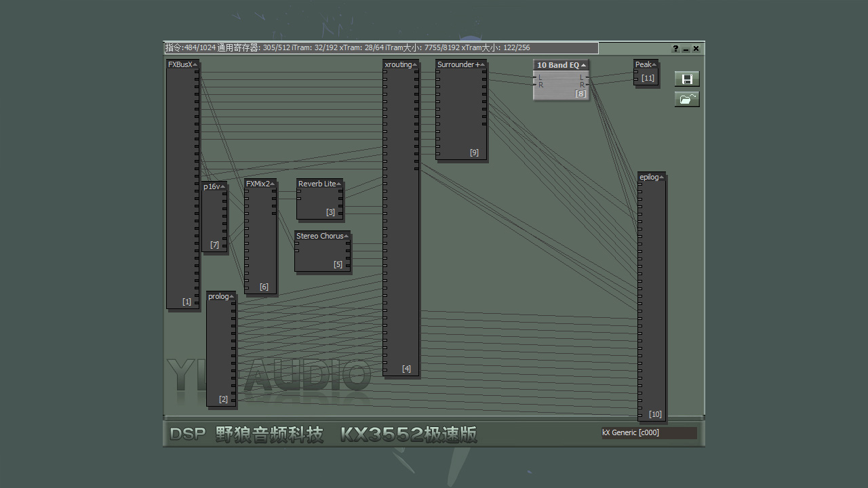Click the Reverb Lite module's first input pin
868x488 pixels.
click(x=298, y=191)
